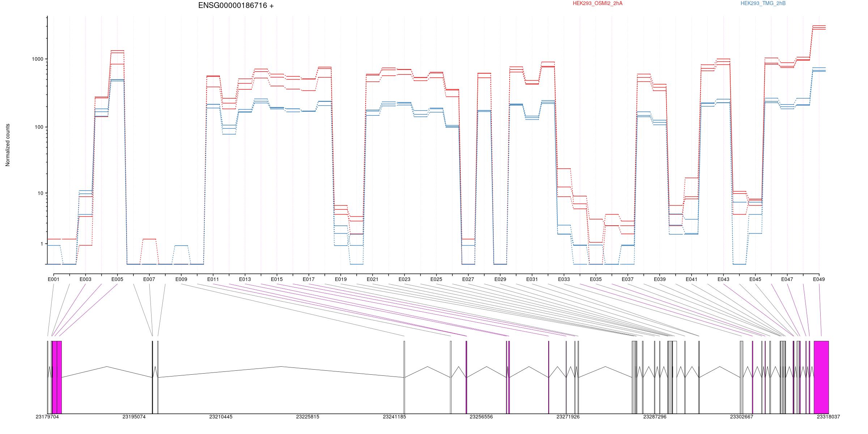Viewport: 868px width, 434px height.
Task: Select exon label E007
Action: pyautogui.click(x=149, y=279)
